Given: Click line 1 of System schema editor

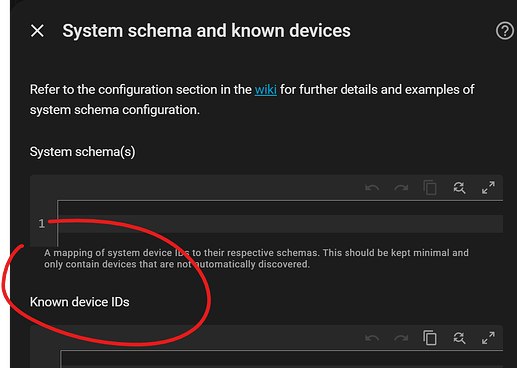Looking at the screenshot, I should point(280,224).
